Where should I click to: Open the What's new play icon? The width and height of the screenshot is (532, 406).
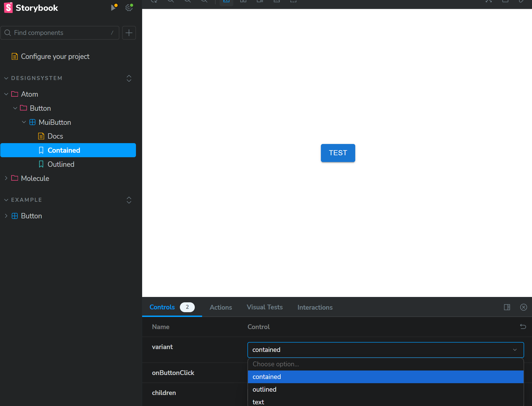pyautogui.click(x=114, y=7)
